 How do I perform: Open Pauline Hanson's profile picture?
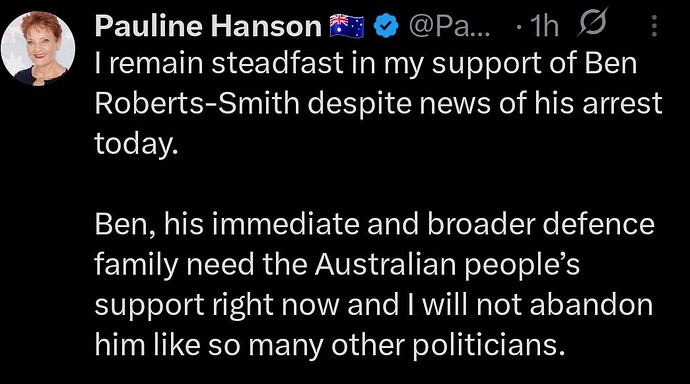[x=38, y=48]
